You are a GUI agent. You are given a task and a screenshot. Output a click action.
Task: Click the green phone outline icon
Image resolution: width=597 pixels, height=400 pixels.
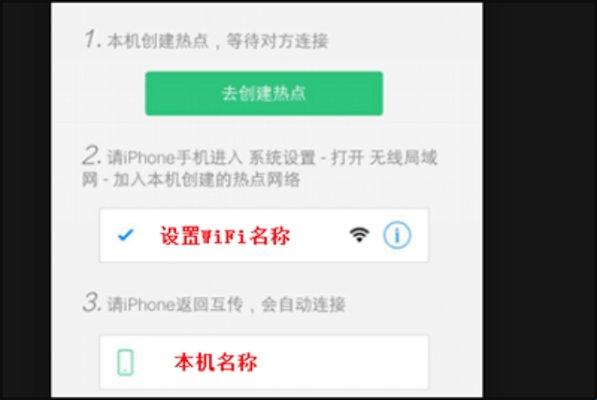[125, 362]
